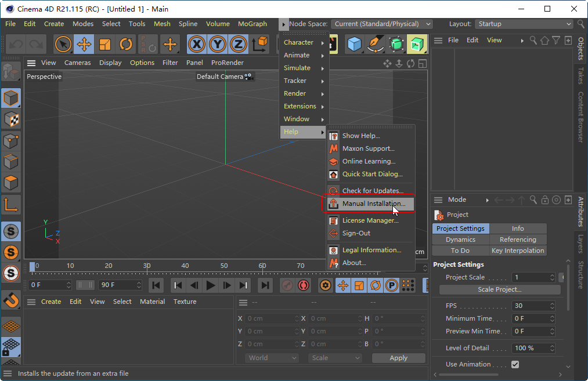Toggle the Y-axis lock

point(218,44)
